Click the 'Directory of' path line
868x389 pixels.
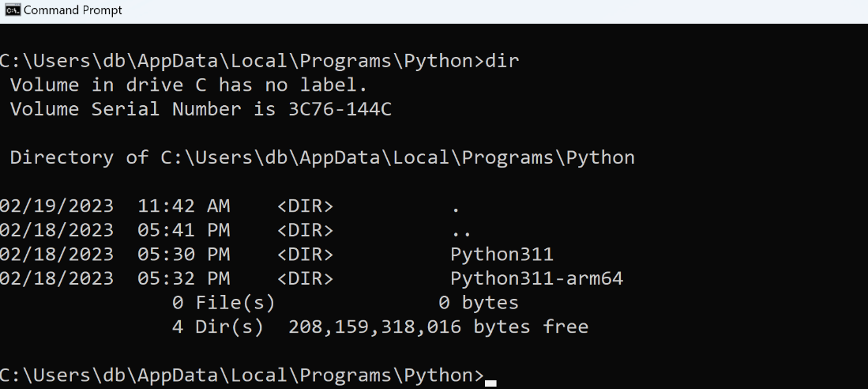(x=322, y=158)
